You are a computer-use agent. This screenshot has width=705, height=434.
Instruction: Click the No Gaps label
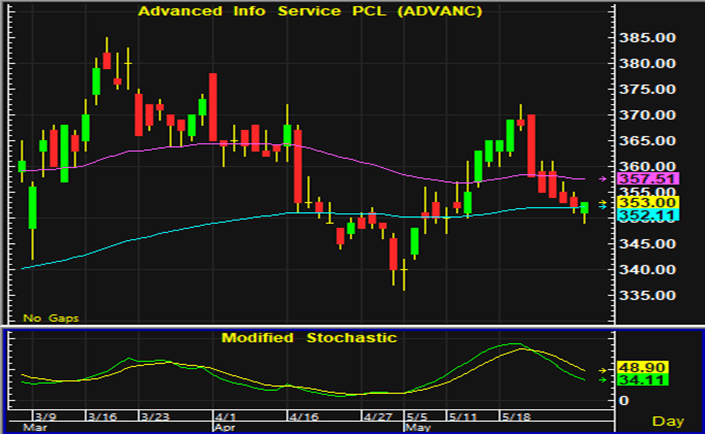(51, 318)
